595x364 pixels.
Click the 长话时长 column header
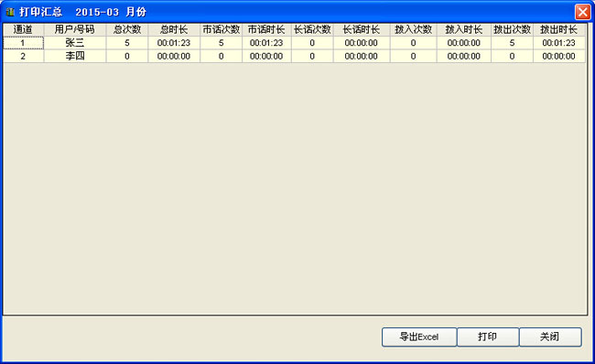362,29
